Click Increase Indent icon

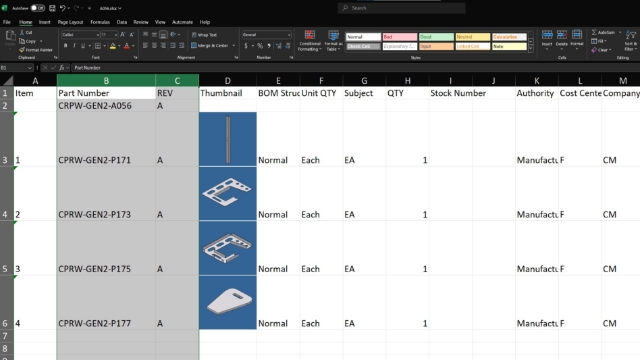[x=182, y=46]
